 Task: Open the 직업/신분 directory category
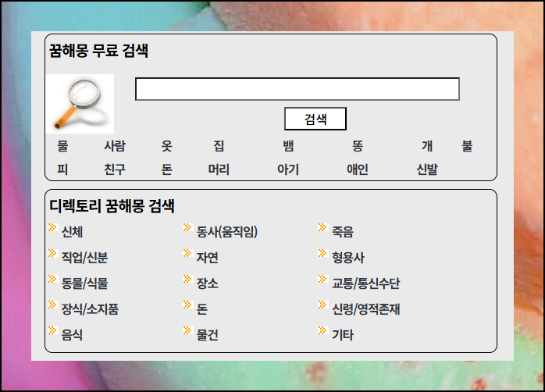pyautogui.click(x=84, y=258)
